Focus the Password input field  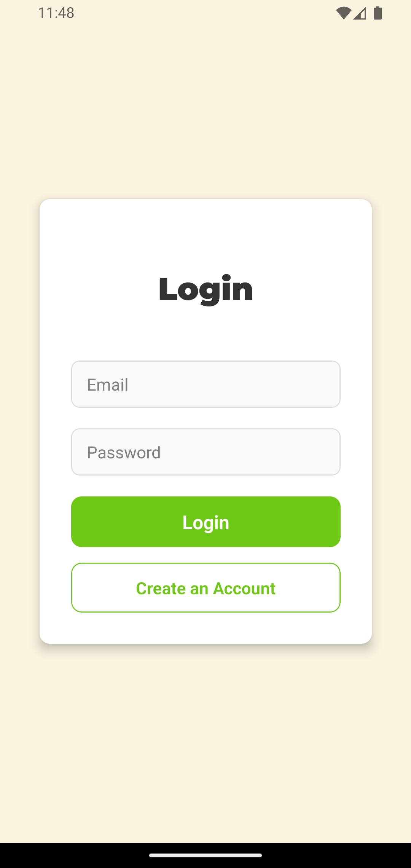pyautogui.click(x=206, y=452)
